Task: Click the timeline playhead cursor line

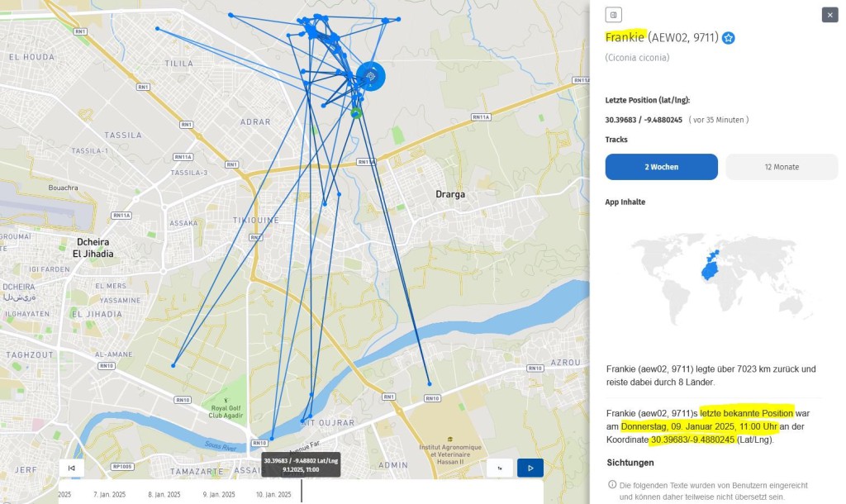Action: coord(302,491)
